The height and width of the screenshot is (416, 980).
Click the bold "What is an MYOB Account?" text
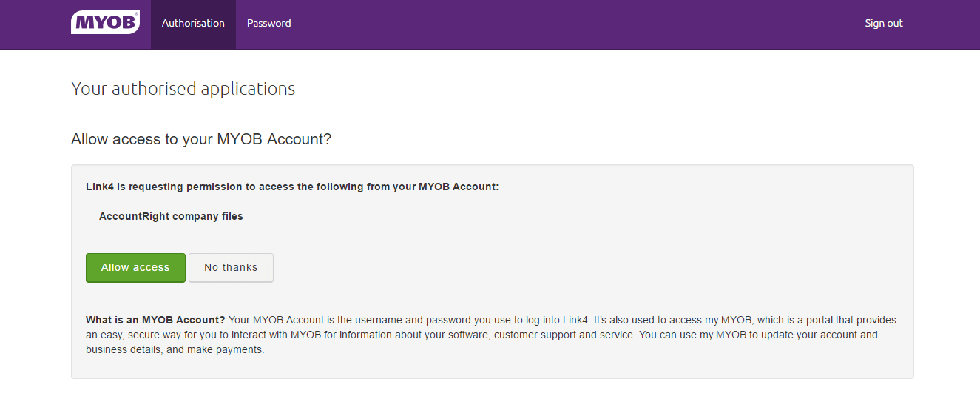tap(155, 320)
